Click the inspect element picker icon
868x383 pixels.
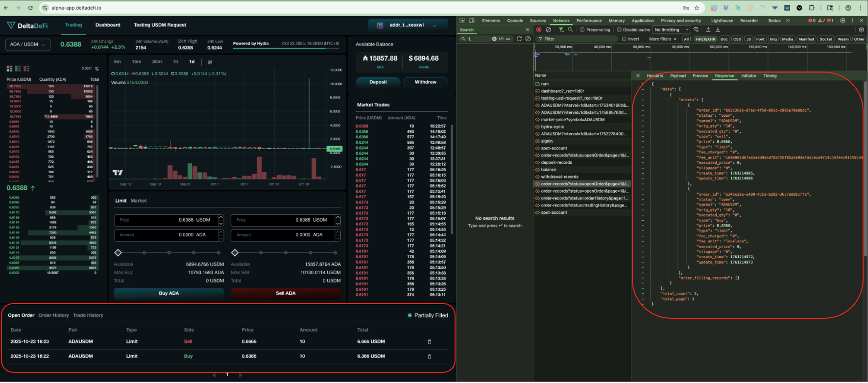tap(462, 21)
